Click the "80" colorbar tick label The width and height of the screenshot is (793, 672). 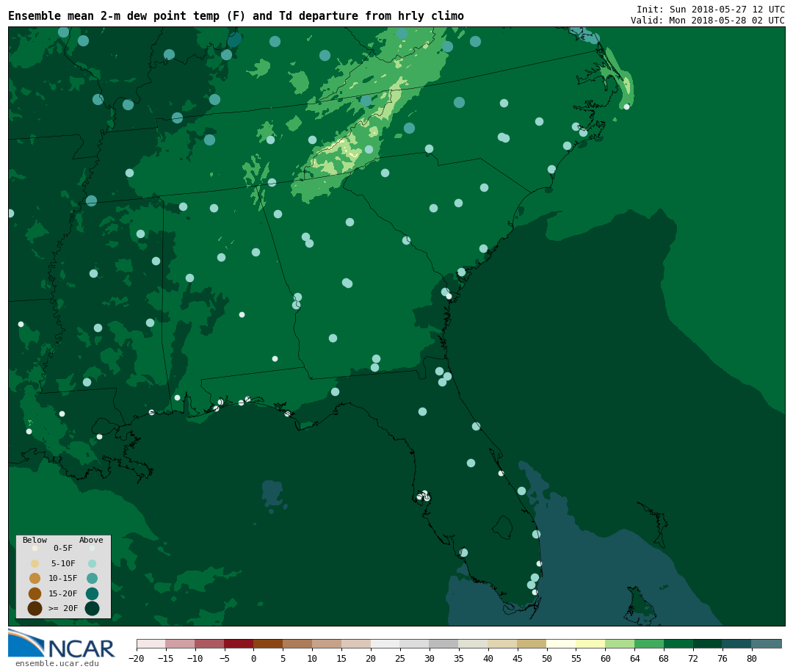753,658
